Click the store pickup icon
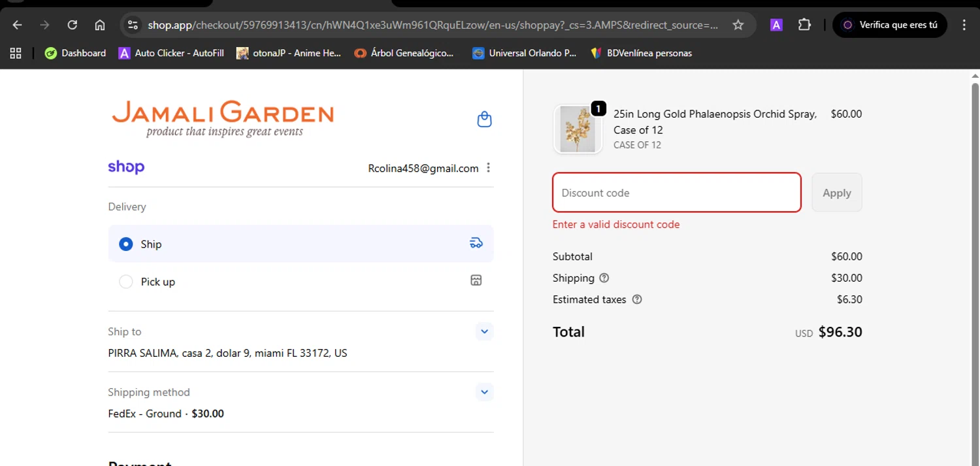The width and height of the screenshot is (980, 466). [476, 280]
